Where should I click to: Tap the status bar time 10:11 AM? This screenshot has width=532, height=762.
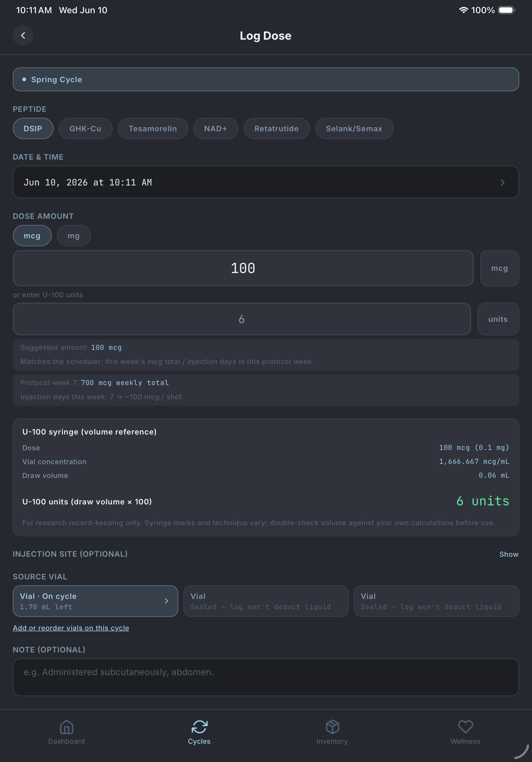(34, 10)
